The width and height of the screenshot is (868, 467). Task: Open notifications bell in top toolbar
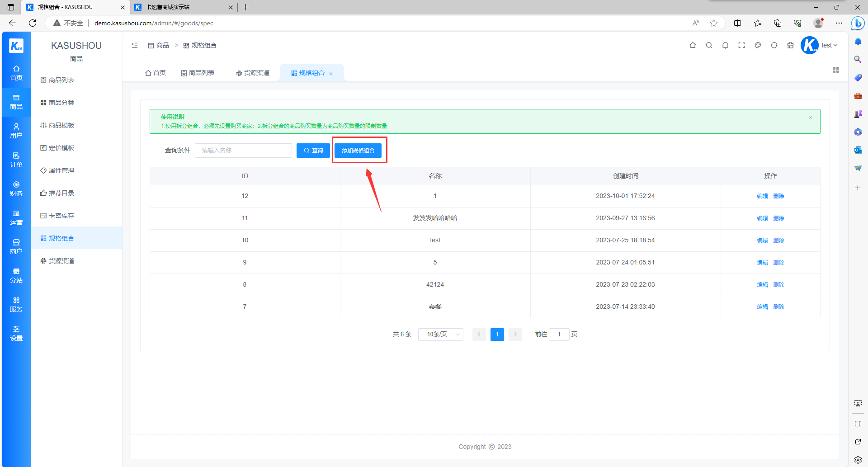coord(725,45)
